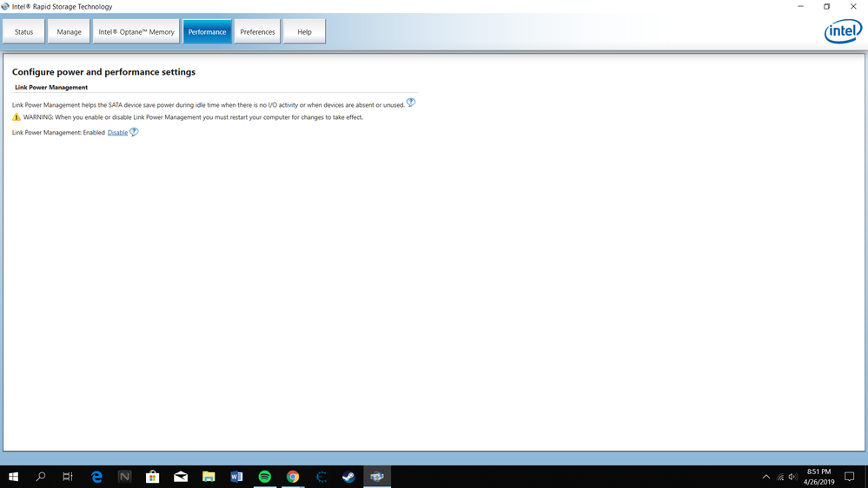Open the Mail app from taskbar
Image resolution: width=868 pixels, height=488 pixels.
click(181, 477)
